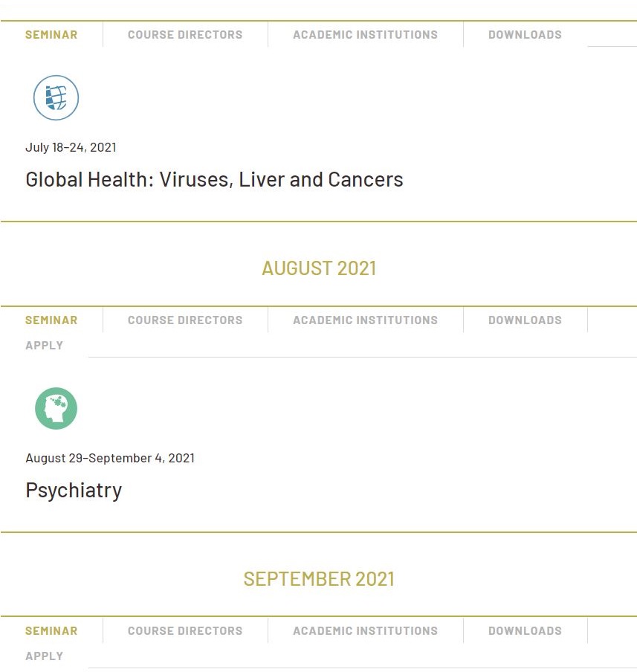The image size is (637, 672).
Task: Open the Psychiatry seminar title link
Action: (74, 491)
